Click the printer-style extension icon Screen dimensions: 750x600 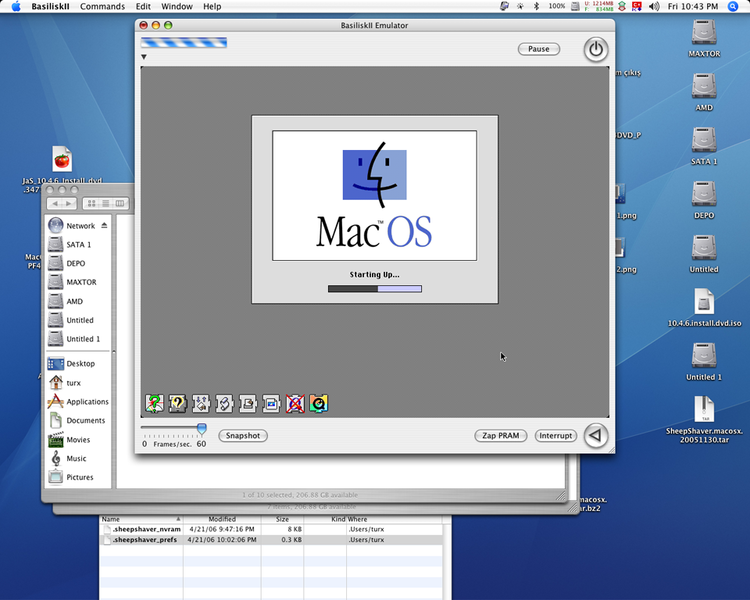click(x=248, y=403)
